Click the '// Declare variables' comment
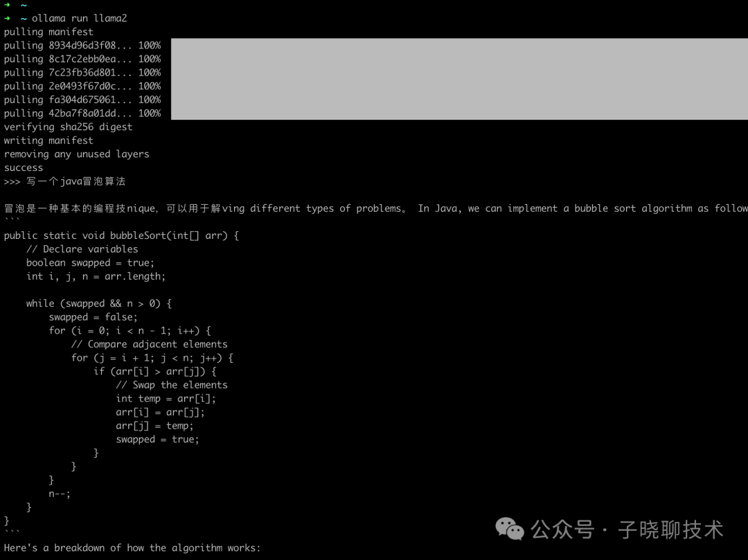The width and height of the screenshot is (748, 560). pyautogui.click(x=82, y=249)
